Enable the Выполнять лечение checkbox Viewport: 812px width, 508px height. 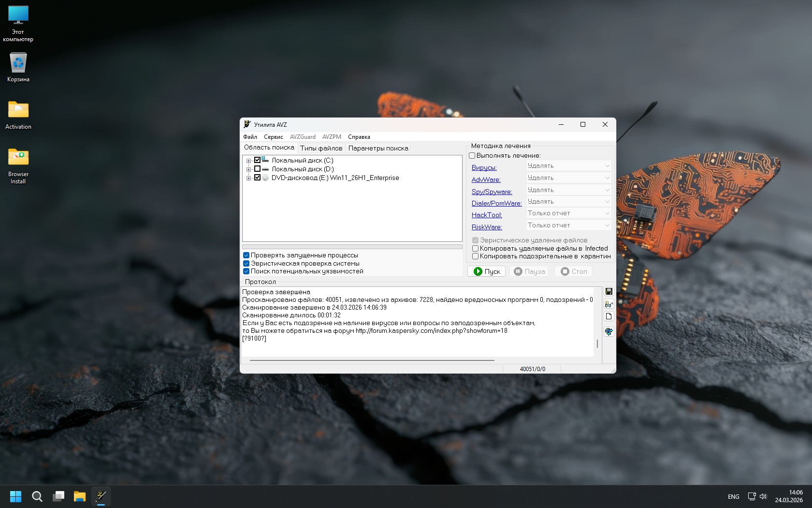[472, 156]
